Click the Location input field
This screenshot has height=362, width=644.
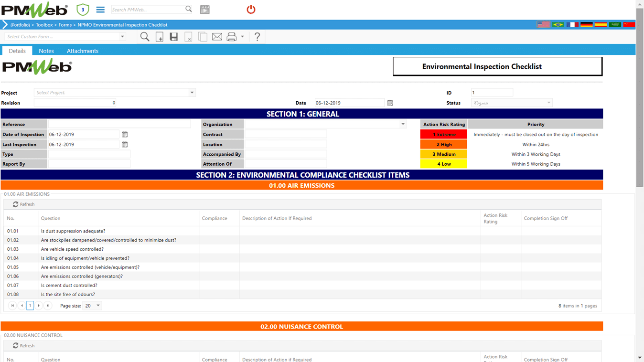[x=286, y=144]
